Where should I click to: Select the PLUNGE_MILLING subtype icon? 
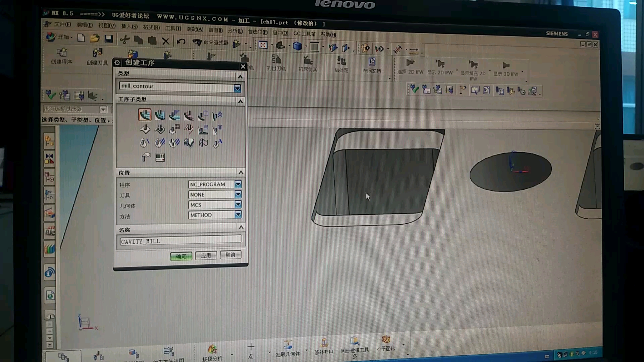click(160, 115)
